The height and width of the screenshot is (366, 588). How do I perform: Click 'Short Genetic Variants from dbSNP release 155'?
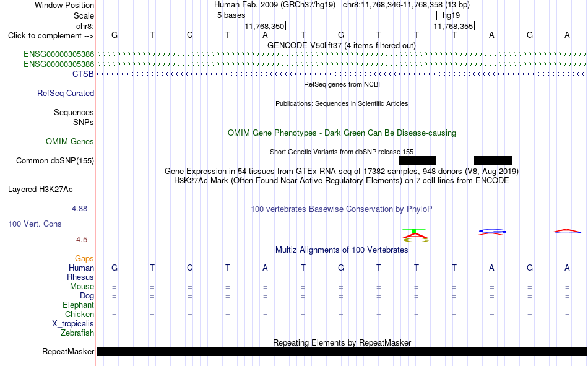coord(342,152)
